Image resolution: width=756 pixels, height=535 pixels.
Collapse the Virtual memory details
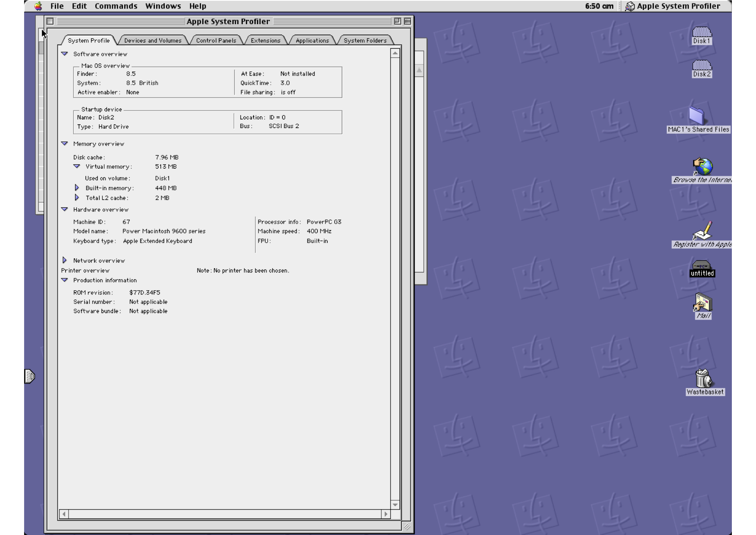coord(77,167)
